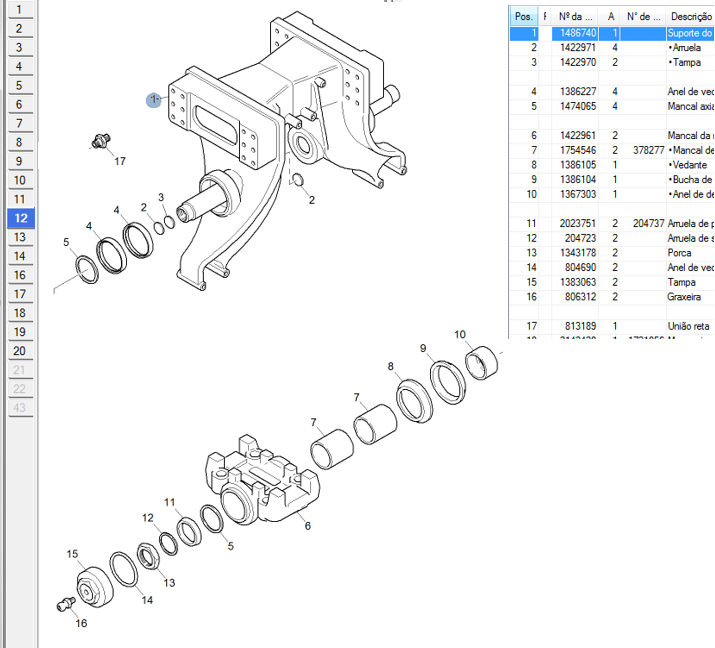Screen dimensions: 715x648
Task: Sort table by Pos. column header
Action: pos(523,16)
